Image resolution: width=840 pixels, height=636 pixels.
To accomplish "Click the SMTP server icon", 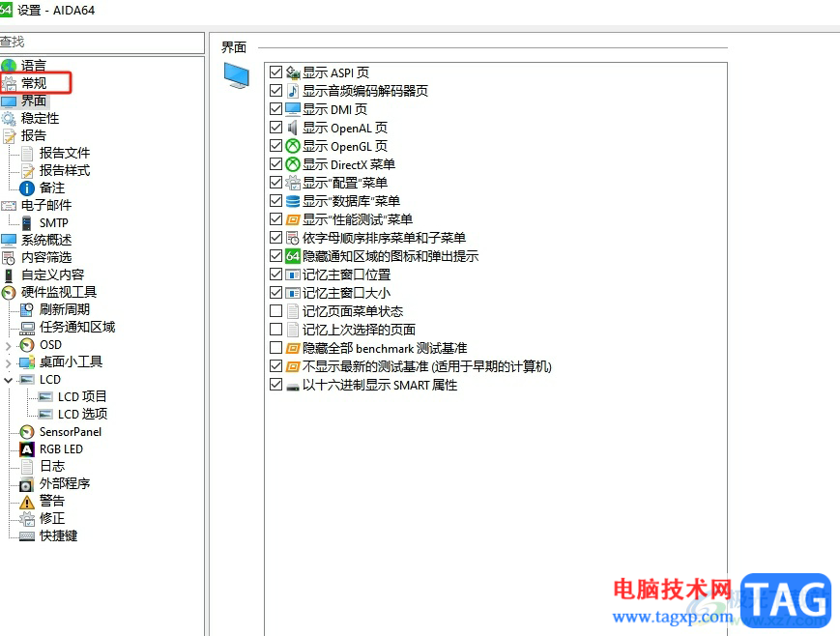I will tap(27, 223).
